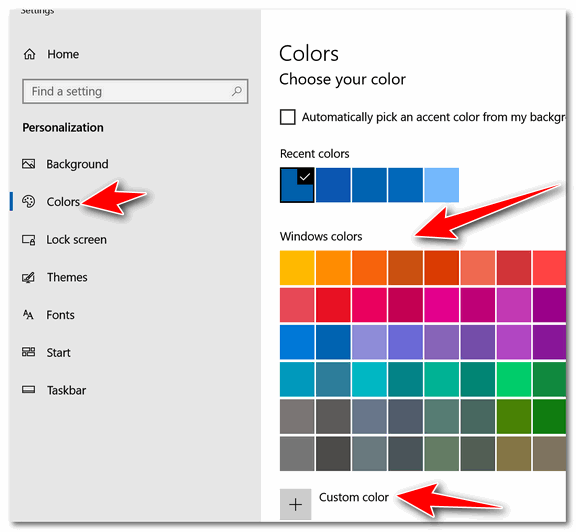
Task: Open Themes settings
Action: click(x=67, y=277)
